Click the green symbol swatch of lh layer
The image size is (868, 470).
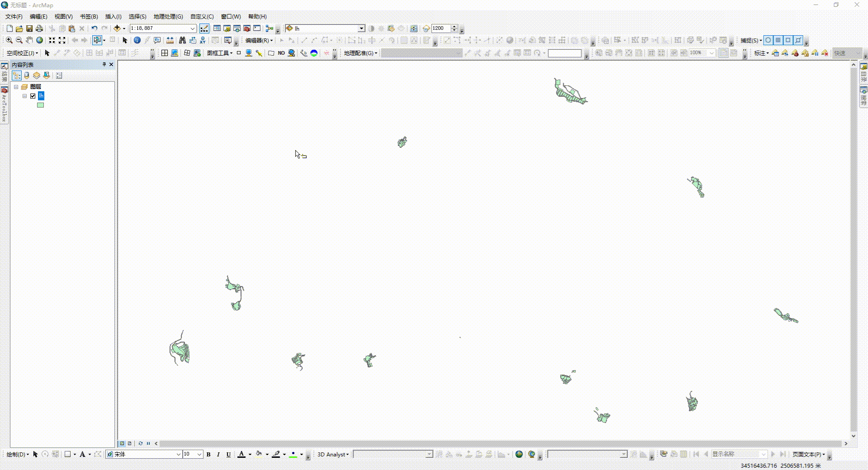pos(40,105)
